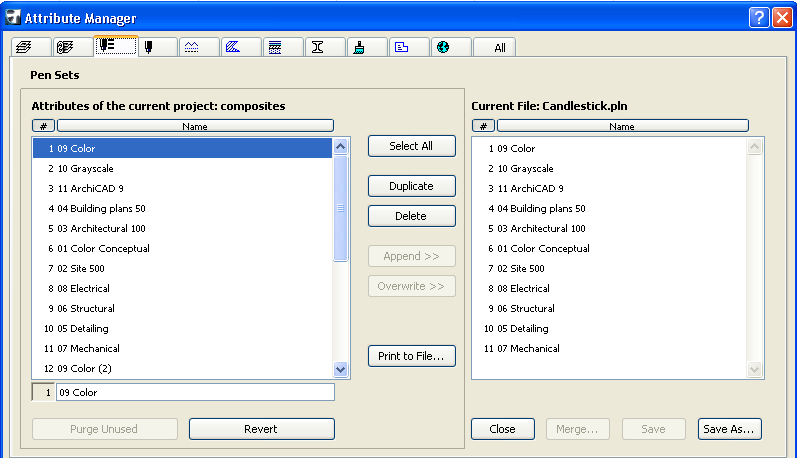Select '09 Color' in Candlestick.pln list

609,148
